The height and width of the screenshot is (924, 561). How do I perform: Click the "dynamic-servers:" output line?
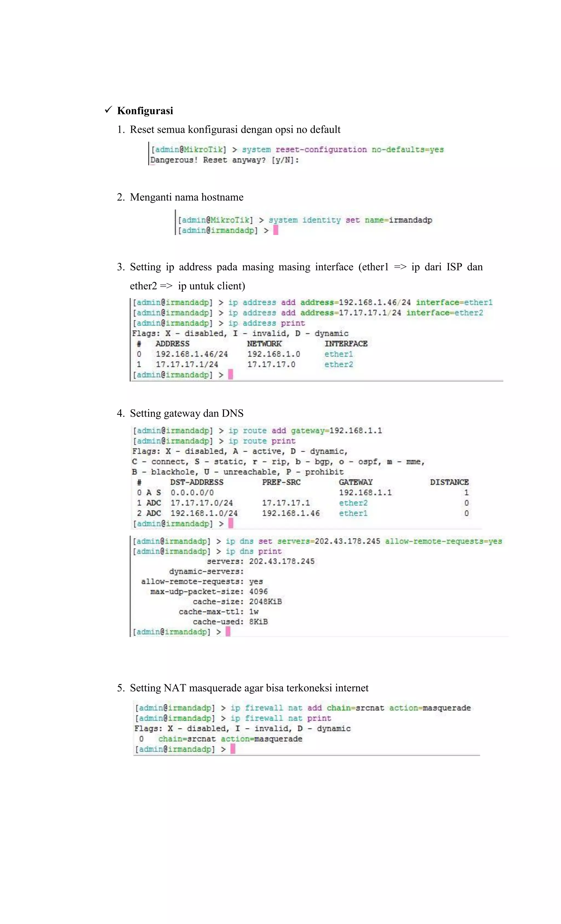[x=206, y=571]
